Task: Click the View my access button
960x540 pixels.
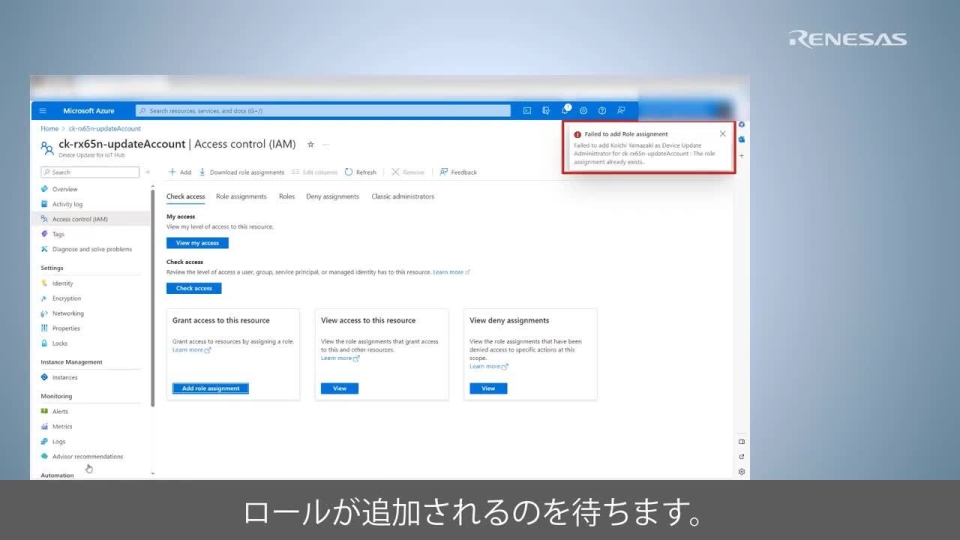Action: pos(197,243)
